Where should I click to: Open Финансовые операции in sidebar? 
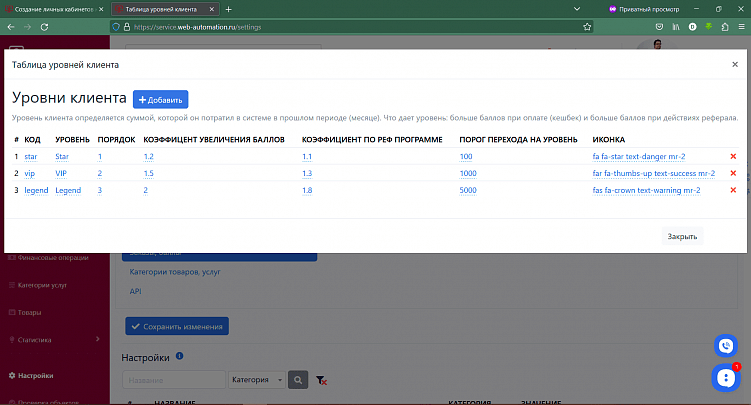click(x=49, y=258)
